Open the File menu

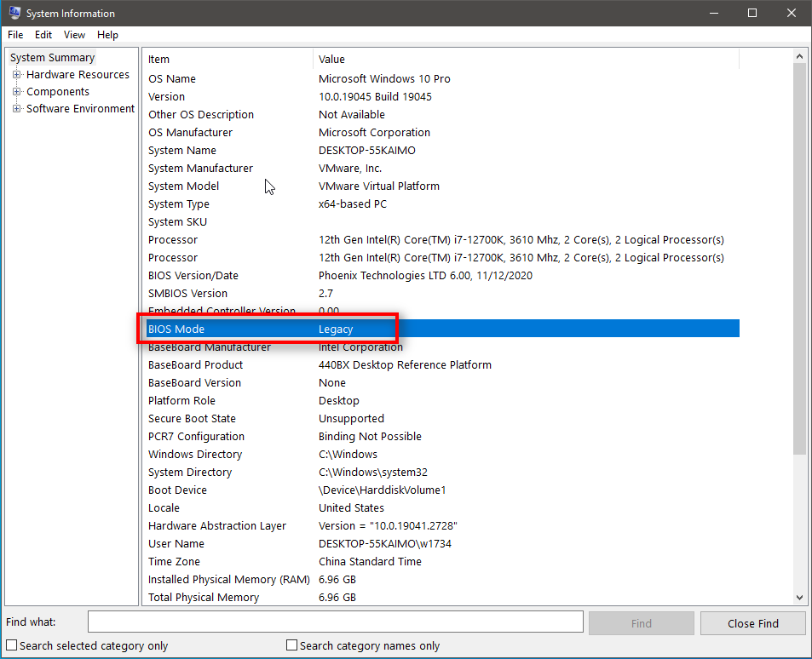pos(15,35)
